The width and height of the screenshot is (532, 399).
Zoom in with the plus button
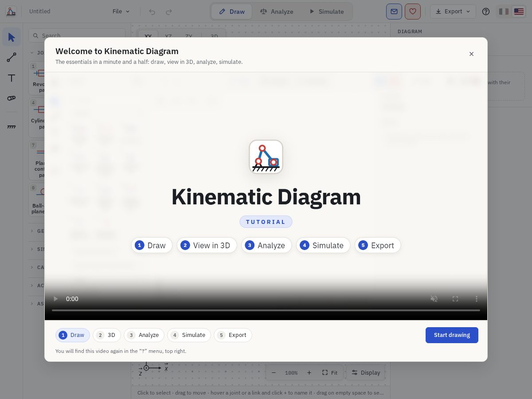pyautogui.click(x=309, y=373)
